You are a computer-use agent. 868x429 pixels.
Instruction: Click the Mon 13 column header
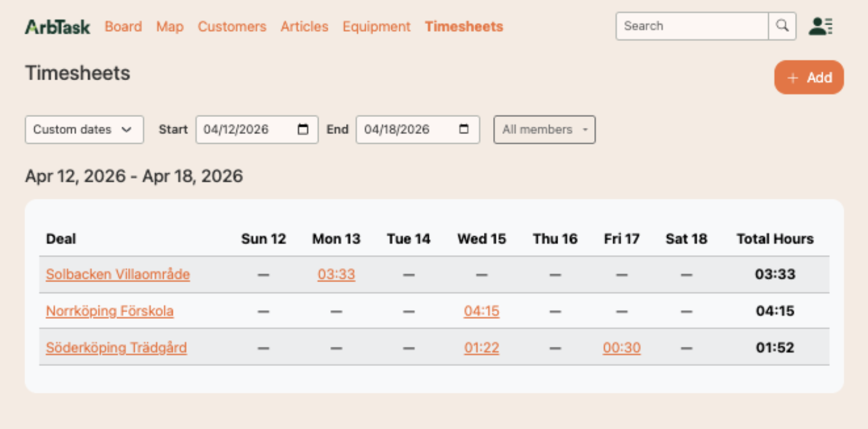(336, 239)
